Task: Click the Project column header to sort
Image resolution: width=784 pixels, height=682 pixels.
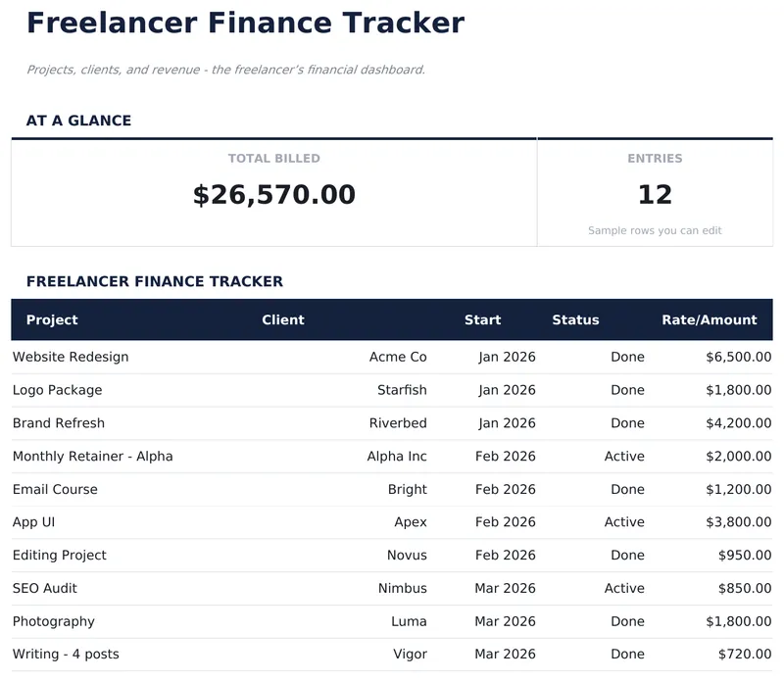Action: [52, 320]
